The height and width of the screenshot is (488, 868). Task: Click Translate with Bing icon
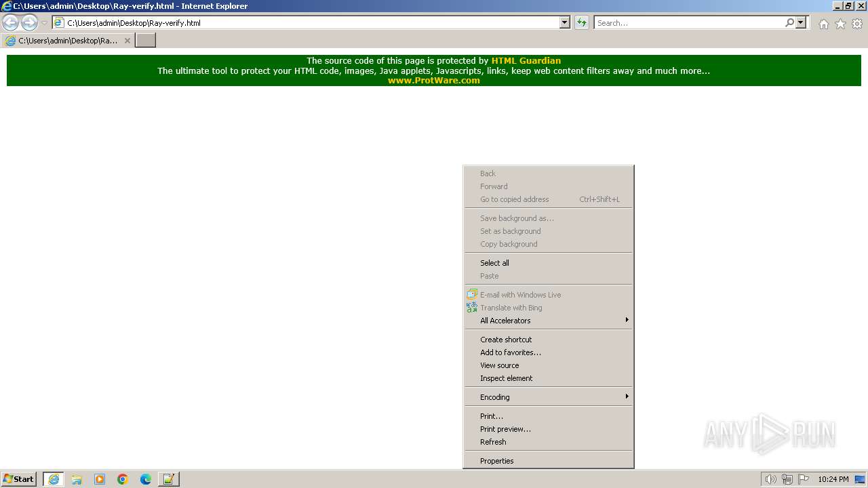click(472, 307)
